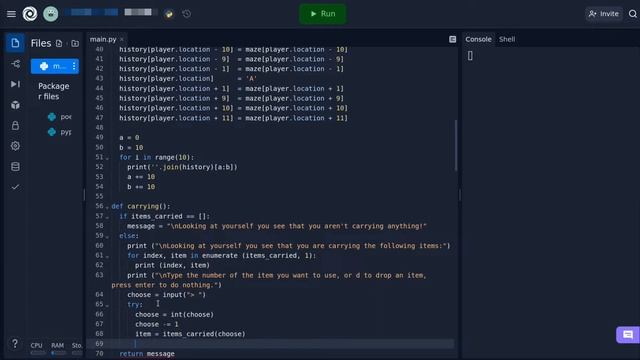This screenshot has width=640, height=360.
Task: Switch to the Console tab
Action: (x=478, y=39)
